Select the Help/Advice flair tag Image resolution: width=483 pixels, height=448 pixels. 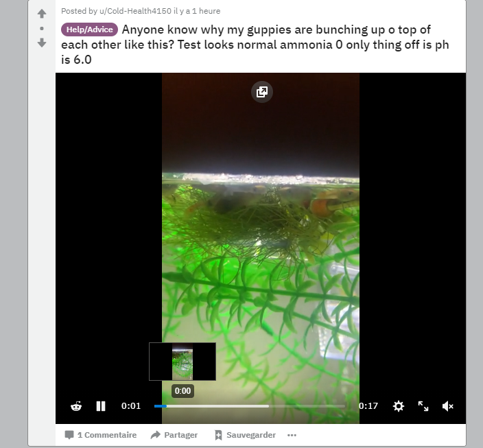(89, 30)
